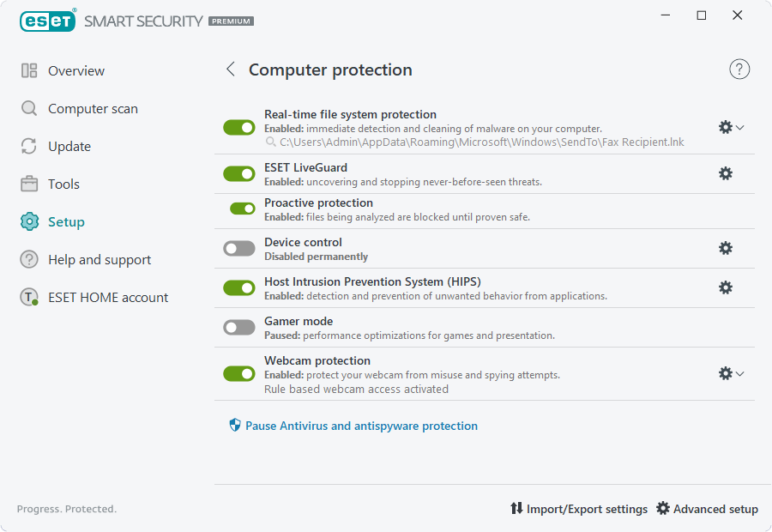Expand Real-time protection gear dropdown arrow

tap(740, 127)
